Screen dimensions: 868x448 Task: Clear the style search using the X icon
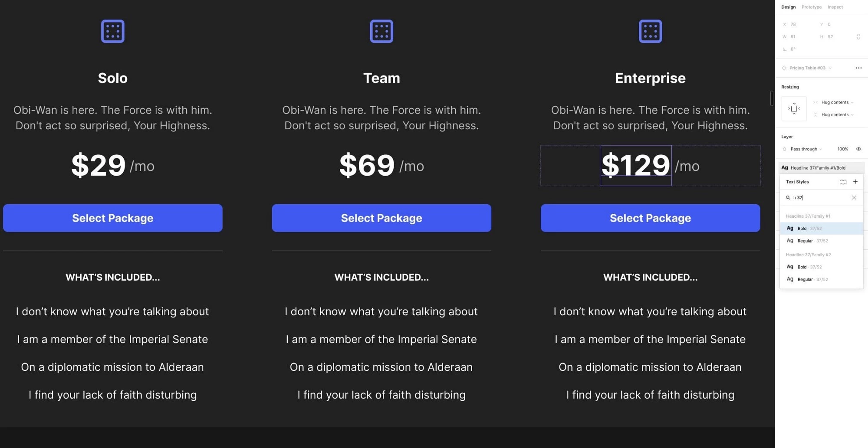click(x=854, y=198)
